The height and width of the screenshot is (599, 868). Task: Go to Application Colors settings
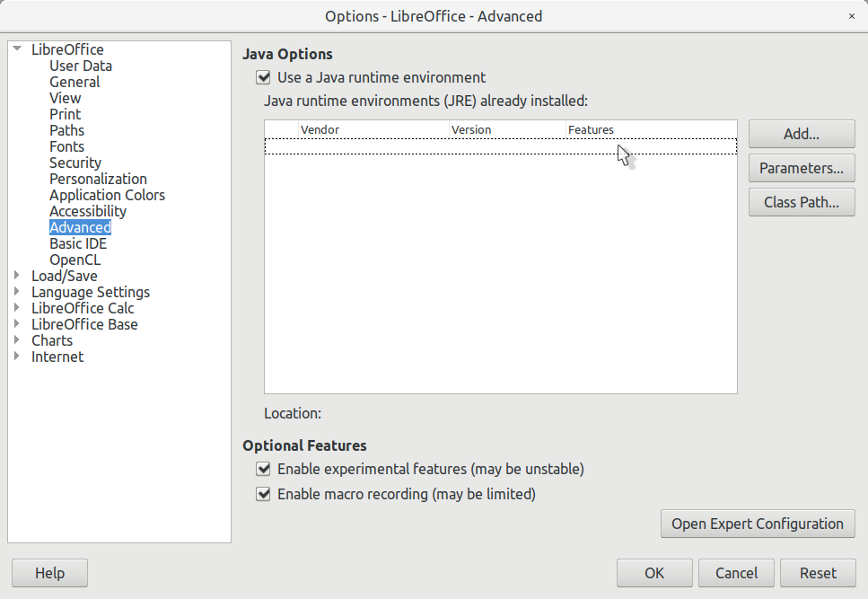[x=107, y=195]
